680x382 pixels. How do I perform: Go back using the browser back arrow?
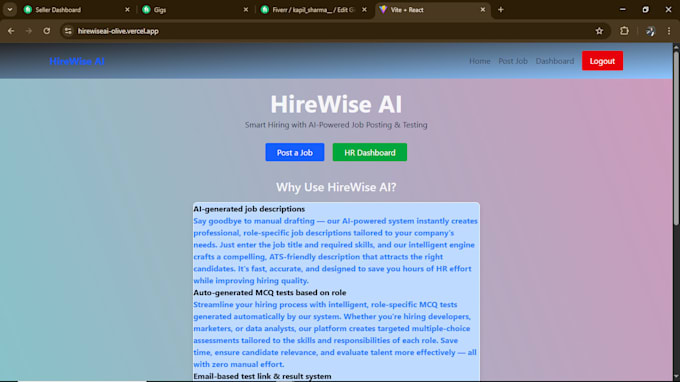[x=11, y=31]
